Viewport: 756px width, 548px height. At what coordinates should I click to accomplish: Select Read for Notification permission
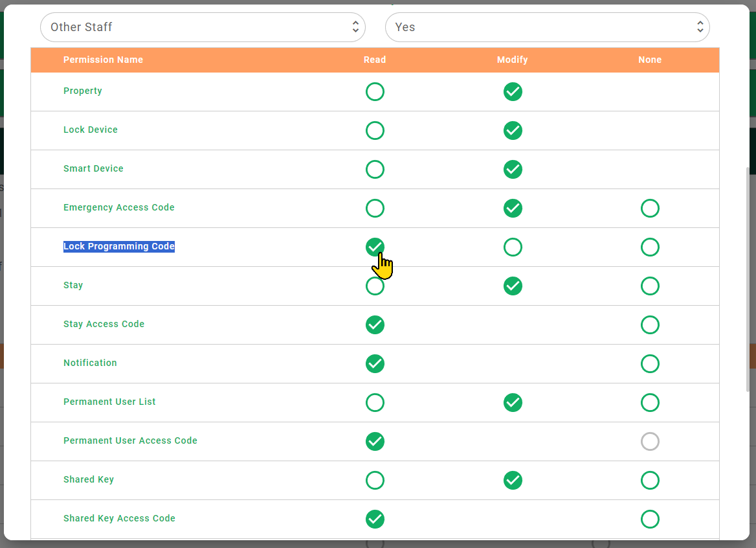(x=375, y=364)
